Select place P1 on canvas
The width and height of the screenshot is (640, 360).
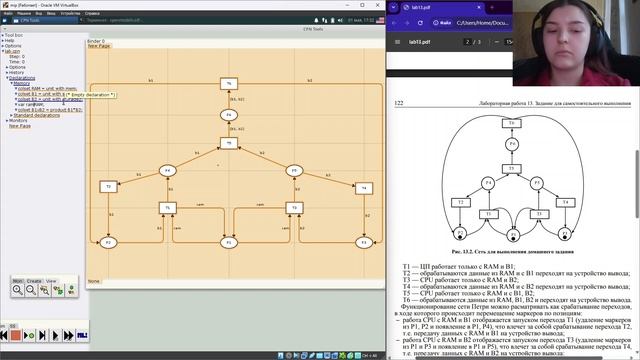click(x=229, y=242)
